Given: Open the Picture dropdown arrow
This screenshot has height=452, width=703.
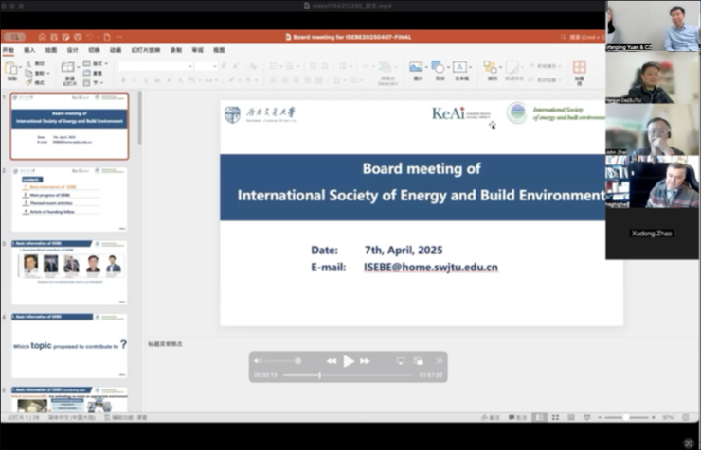Looking at the screenshot, I should (x=425, y=67).
